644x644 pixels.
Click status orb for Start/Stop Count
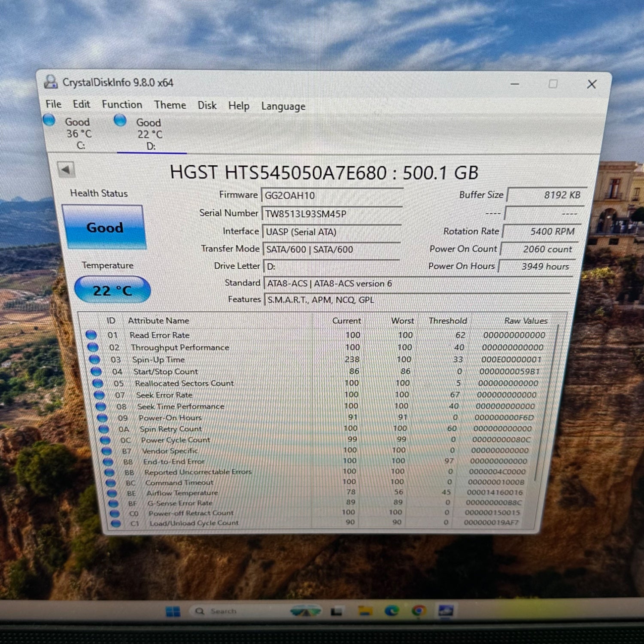[x=96, y=371]
